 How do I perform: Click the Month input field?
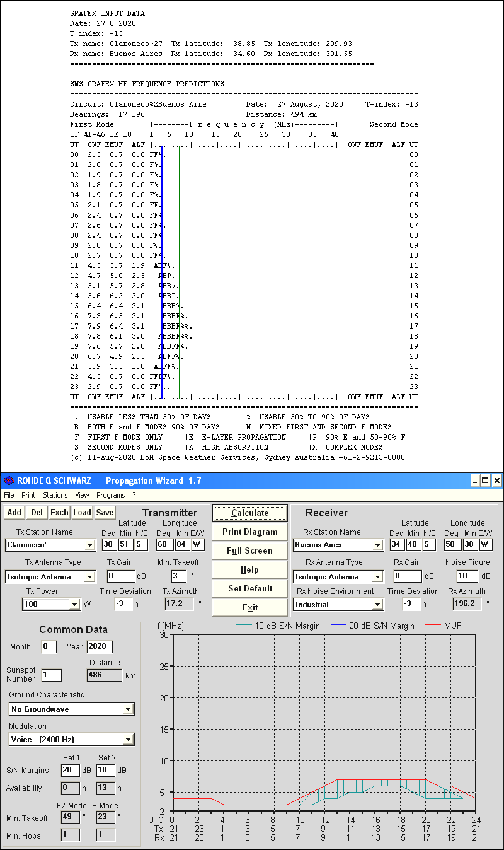(x=49, y=646)
